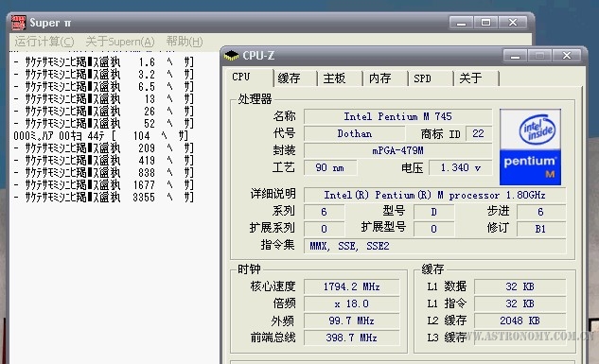The image size is (599, 364).
Task: Click the Super π row with value 52
Action: click(x=103, y=123)
